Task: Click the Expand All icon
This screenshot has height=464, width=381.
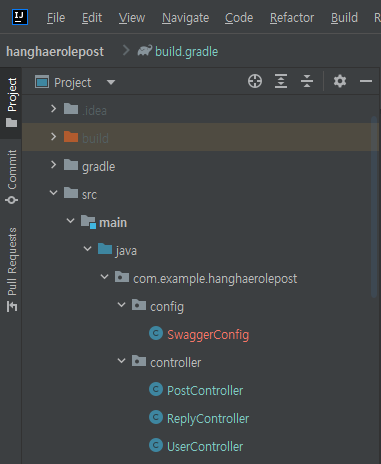Action: pyautogui.click(x=281, y=81)
